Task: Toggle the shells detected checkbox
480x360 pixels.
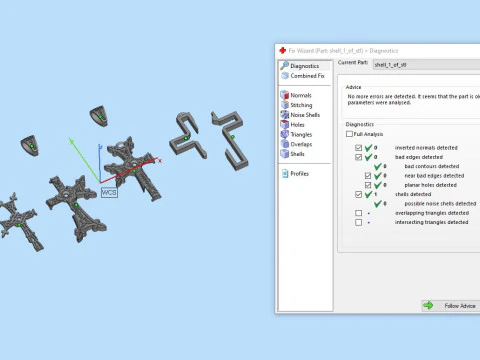Action: point(359,194)
